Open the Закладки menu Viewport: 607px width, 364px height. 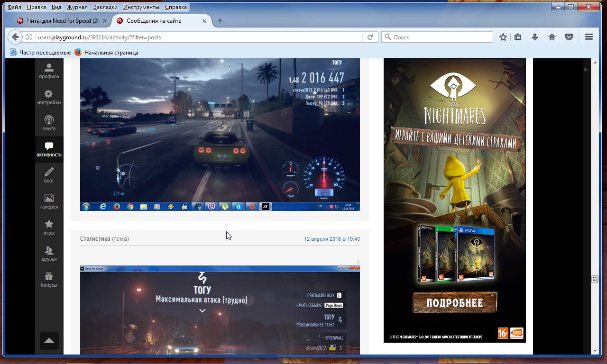tap(105, 8)
